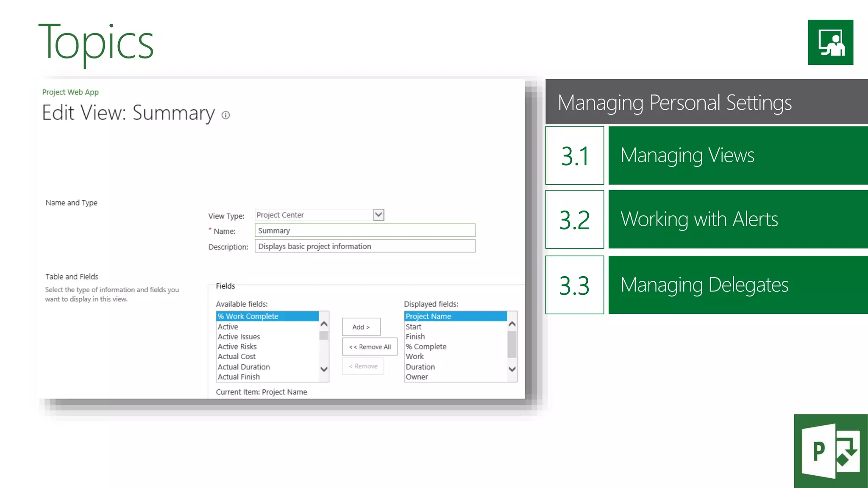The height and width of the screenshot is (488, 868).
Task: Open the Project Web App link
Action: (x=70, y=92)
